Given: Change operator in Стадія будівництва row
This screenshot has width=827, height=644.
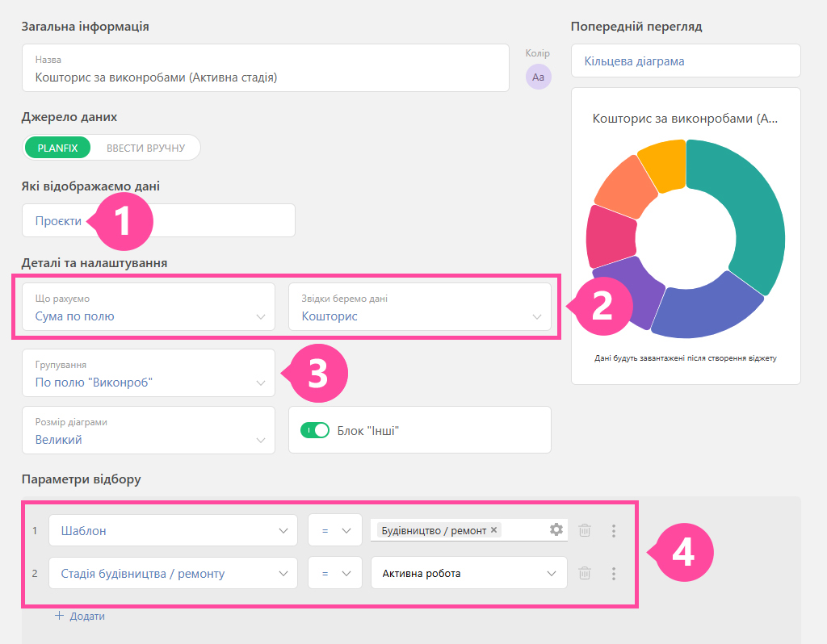Looking at the screenshot, I should click(335, 573).
